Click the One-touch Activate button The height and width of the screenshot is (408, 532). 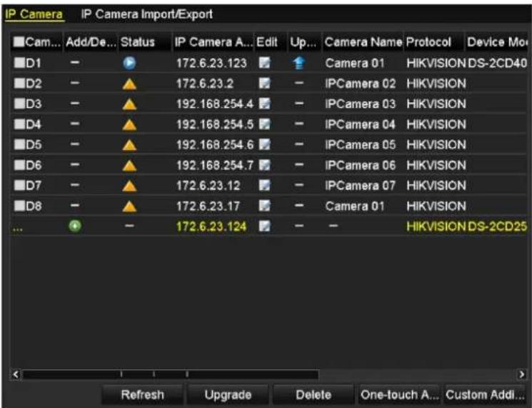click(x=399, y=394)
